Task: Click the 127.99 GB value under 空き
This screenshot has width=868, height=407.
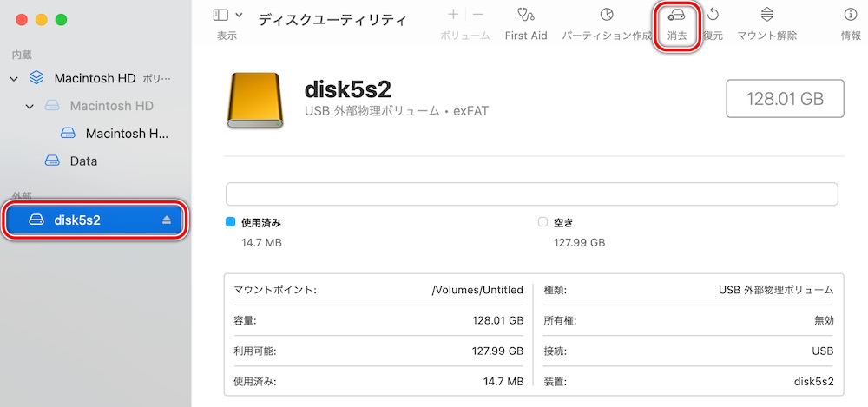Action: pyautogui.click(x=579, y=242)
